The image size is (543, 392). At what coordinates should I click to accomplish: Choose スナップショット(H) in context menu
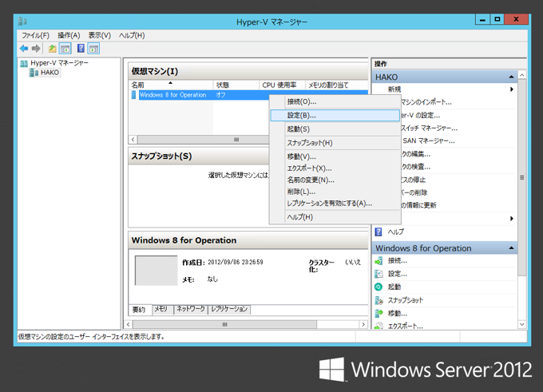(335, 143)
